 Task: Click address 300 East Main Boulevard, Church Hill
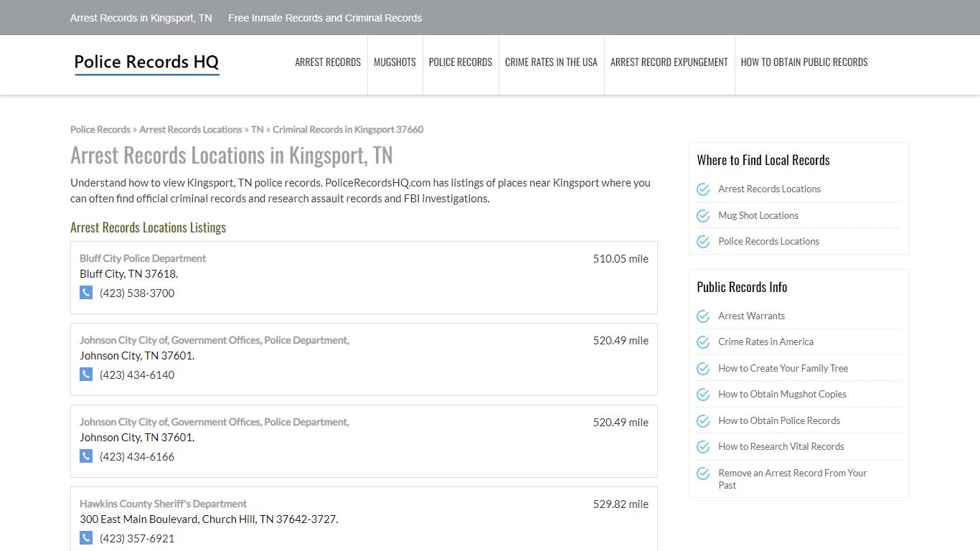[x=209, y=519]
